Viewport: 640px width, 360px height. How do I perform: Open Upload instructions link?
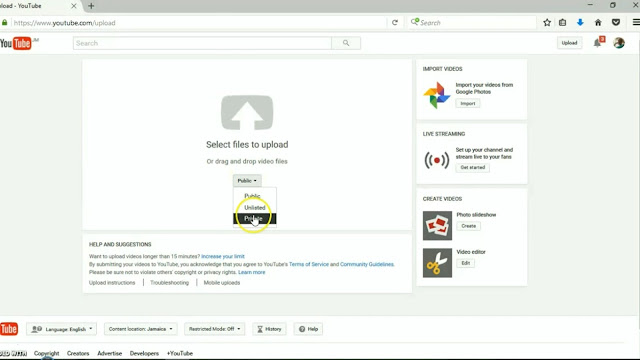pyautogui.click(x=112, y=282)
